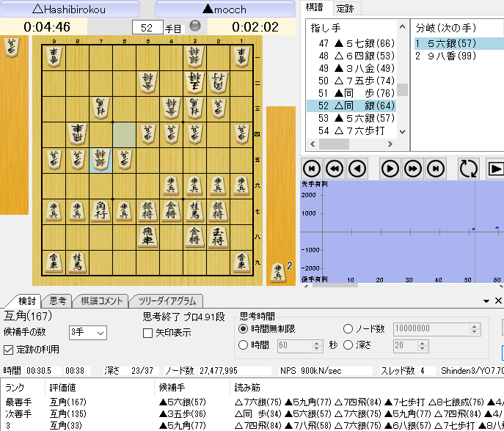Viewport: 504px width, 431px height.
Task: Open the panel options dropdown arrow
Action: click(486, 301)
